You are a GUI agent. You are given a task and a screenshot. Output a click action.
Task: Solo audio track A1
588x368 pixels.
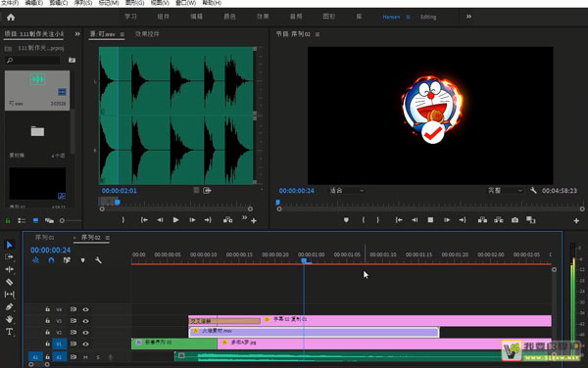tap(98, 357)
